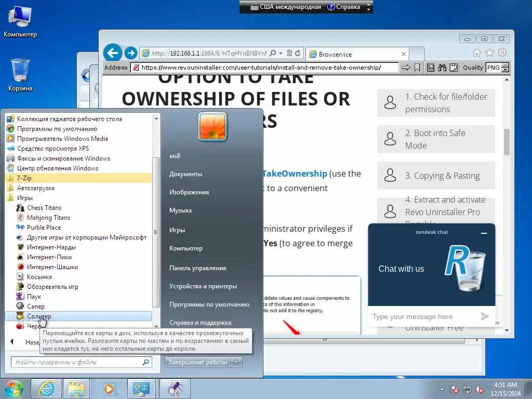Click the IE back arrow button

112,53
